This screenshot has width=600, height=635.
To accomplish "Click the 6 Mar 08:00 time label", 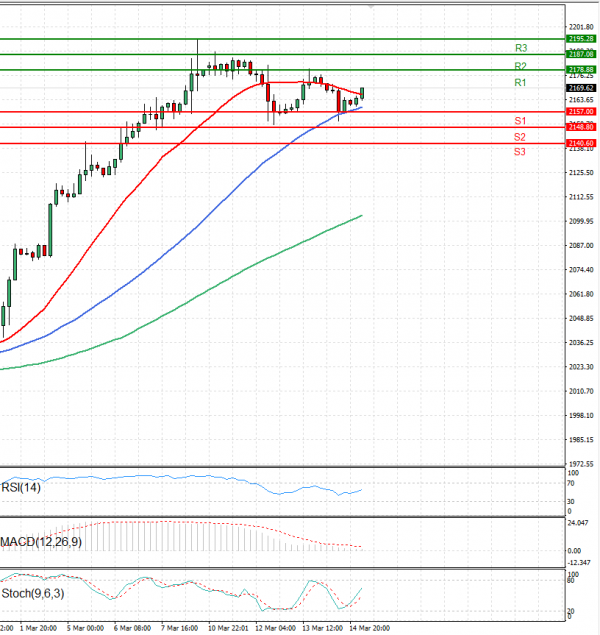I will coord(132,628).
